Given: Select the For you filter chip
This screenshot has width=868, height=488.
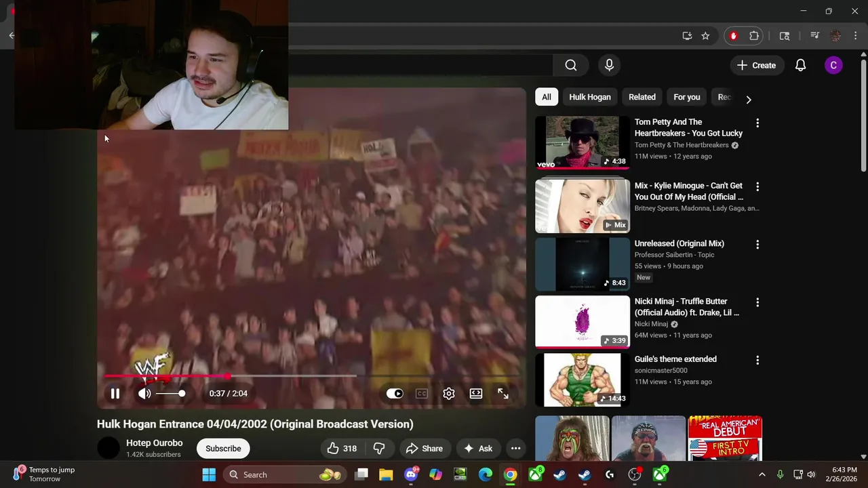Looking at the screenshot, I should point(687,97).
